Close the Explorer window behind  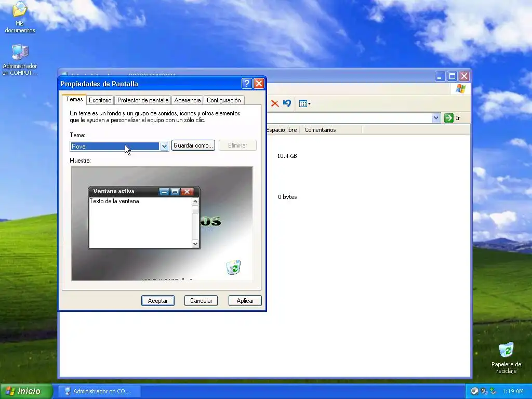[x=464, y=76]
